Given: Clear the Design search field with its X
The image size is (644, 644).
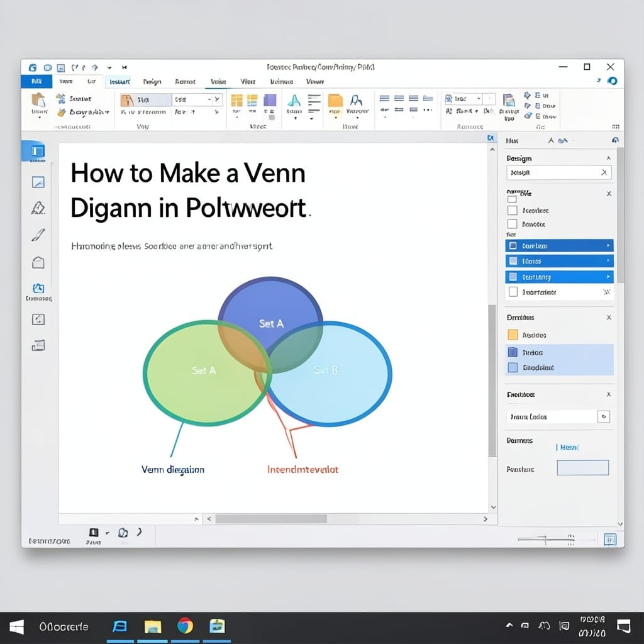Looking at the screenshot, I should [604, 172].
